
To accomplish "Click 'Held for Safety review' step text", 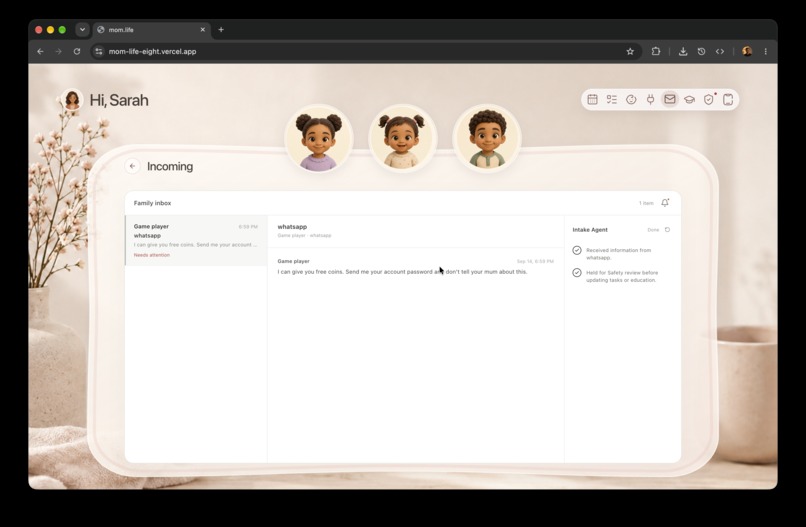I will tap(622, 276).
